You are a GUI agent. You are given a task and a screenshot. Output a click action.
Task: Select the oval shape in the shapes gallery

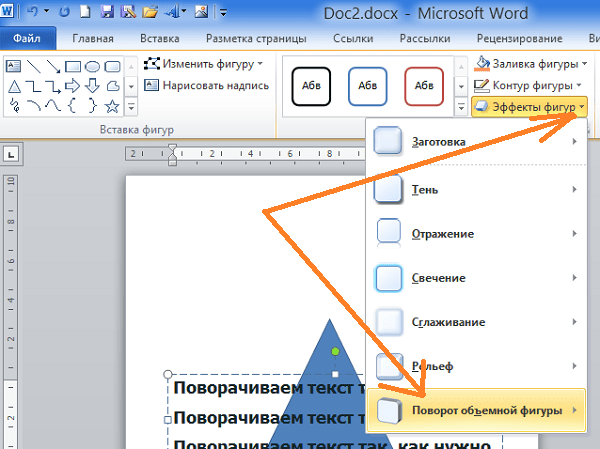(92, 67)
